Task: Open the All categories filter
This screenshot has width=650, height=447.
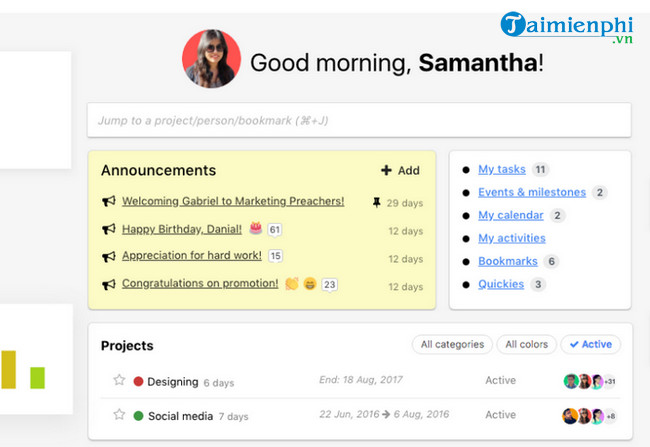Action: [452, 344]
